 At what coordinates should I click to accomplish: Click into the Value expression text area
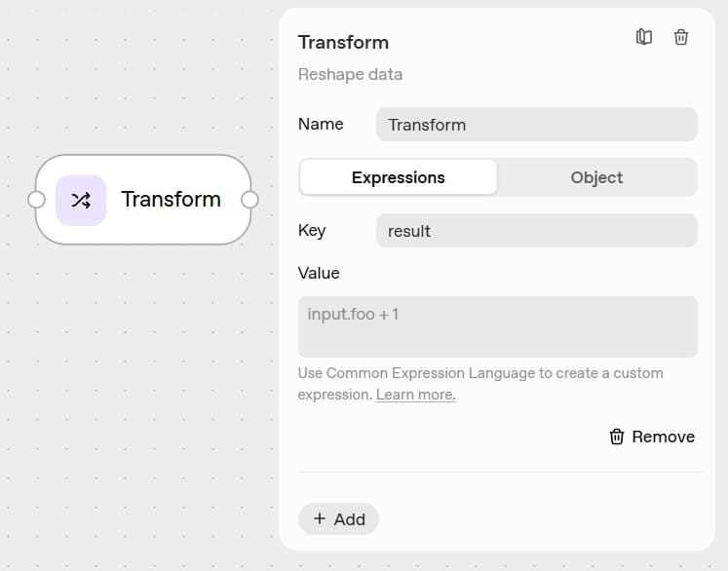[x=497, y=326]
